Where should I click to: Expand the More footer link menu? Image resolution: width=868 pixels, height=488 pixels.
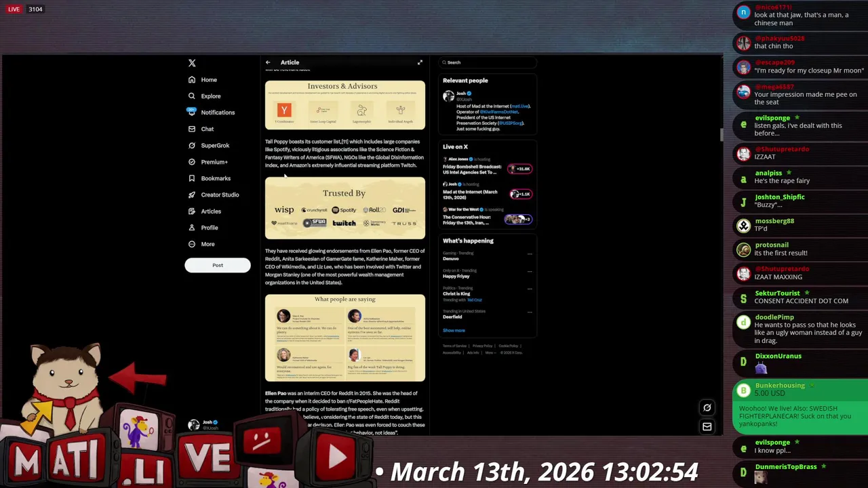[490, 352]
